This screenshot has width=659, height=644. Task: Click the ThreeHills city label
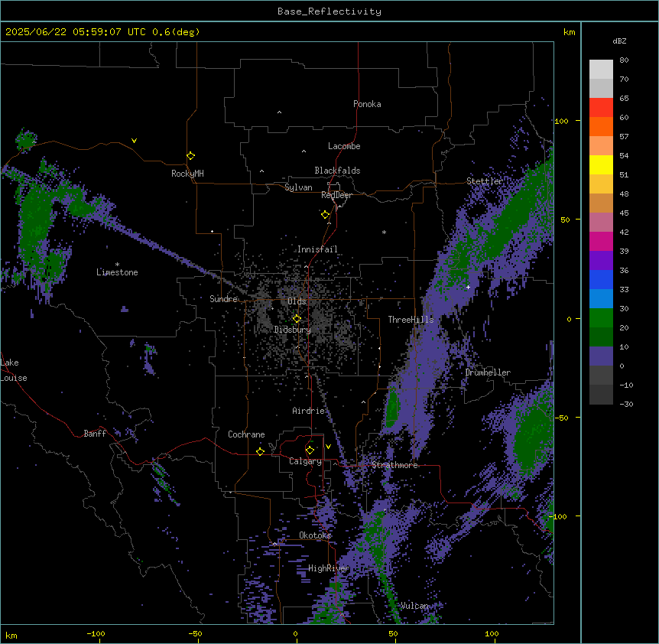(411, 320)
